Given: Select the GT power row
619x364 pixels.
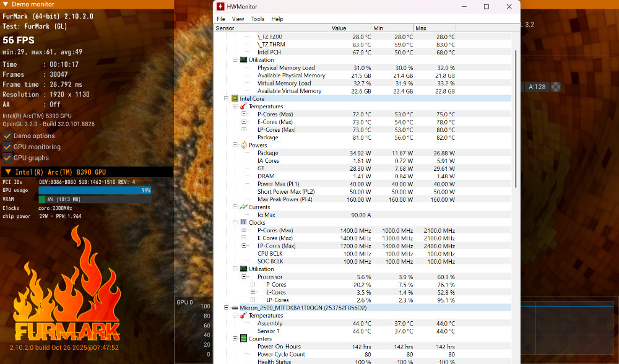Looking at the screenshot, I should click(x=362, y=168).
